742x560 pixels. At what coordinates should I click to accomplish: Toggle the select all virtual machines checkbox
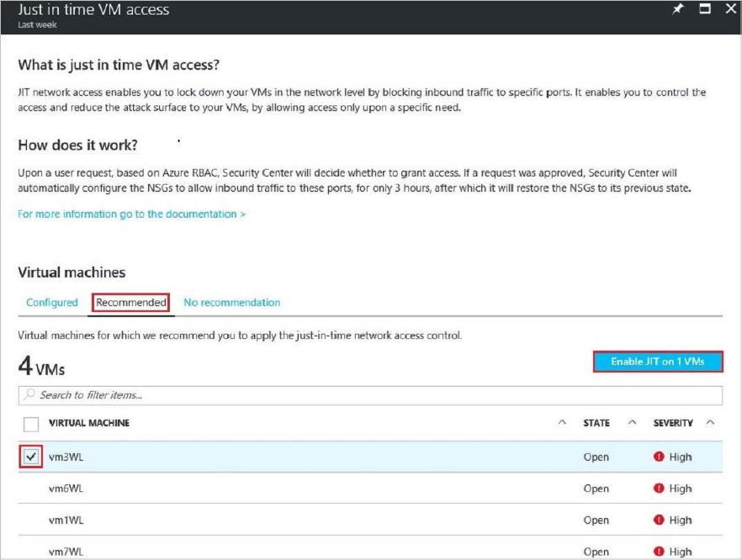point(31,423)
